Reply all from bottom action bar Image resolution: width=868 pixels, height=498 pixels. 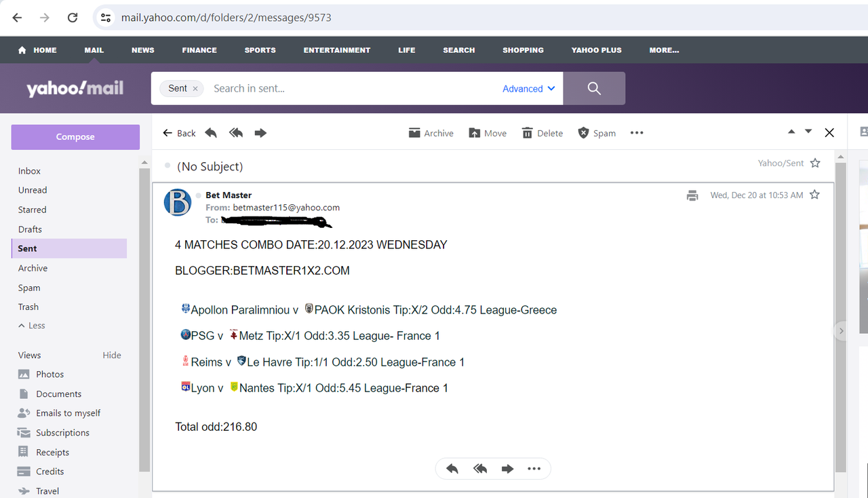click(x=480, y=469)
